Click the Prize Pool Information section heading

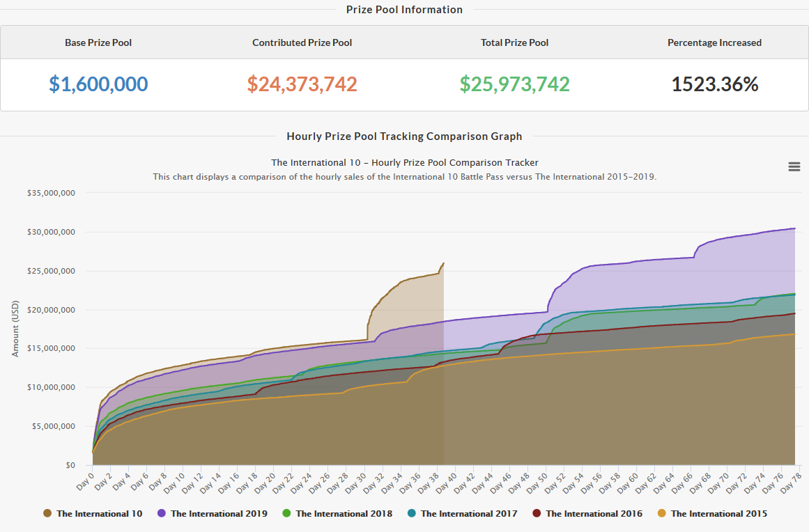[404, 10]
